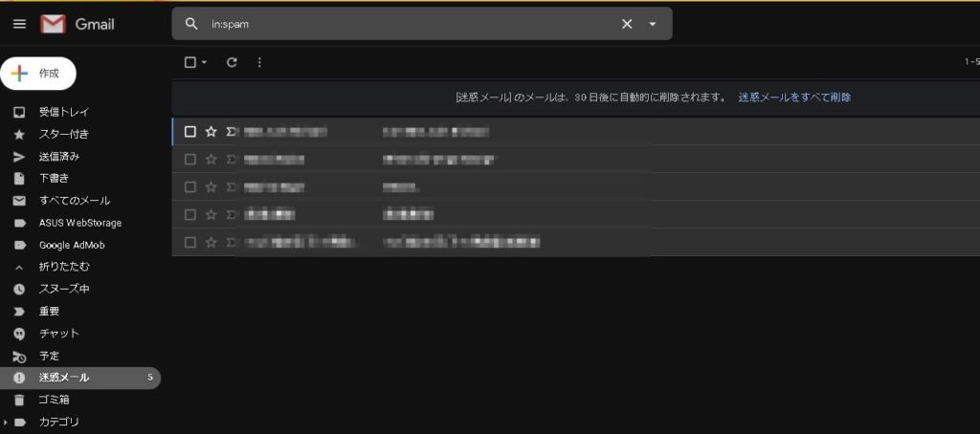The height and width of the screenshot is (434, 980).
Task: Clear the search with the X icon
Action: click(x=627, y=24)
